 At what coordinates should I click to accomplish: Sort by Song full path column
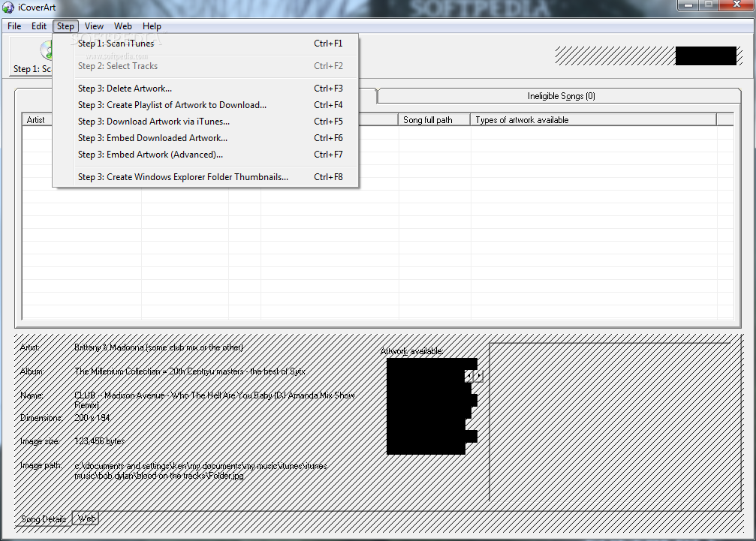click(x=434, y=119)
